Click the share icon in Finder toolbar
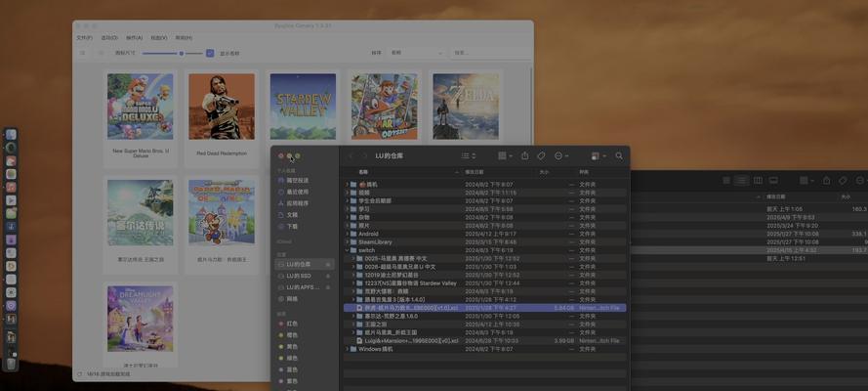Screen dimensions: 868x391 point(524,155)
